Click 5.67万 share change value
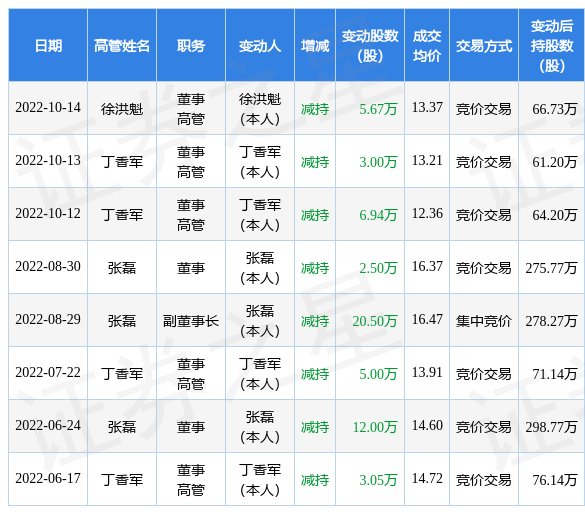The height and width of the screenshot is (514, 585). [x=378, y=109]
